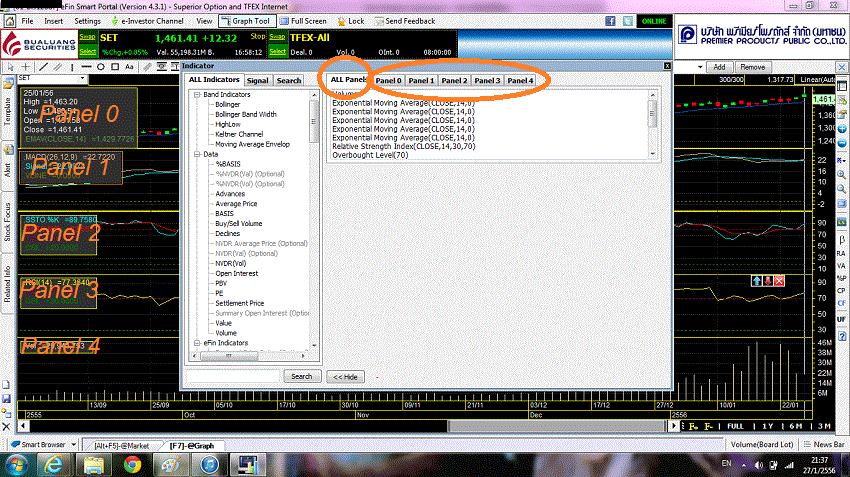Click the indicator search input field
This screenshot has width=850, height=477.
point(233,376)
